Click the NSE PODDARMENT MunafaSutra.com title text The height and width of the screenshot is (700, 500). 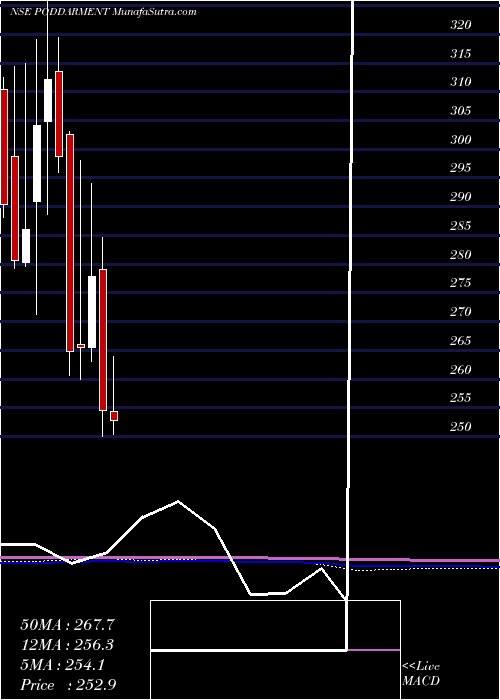click(103, 12)
